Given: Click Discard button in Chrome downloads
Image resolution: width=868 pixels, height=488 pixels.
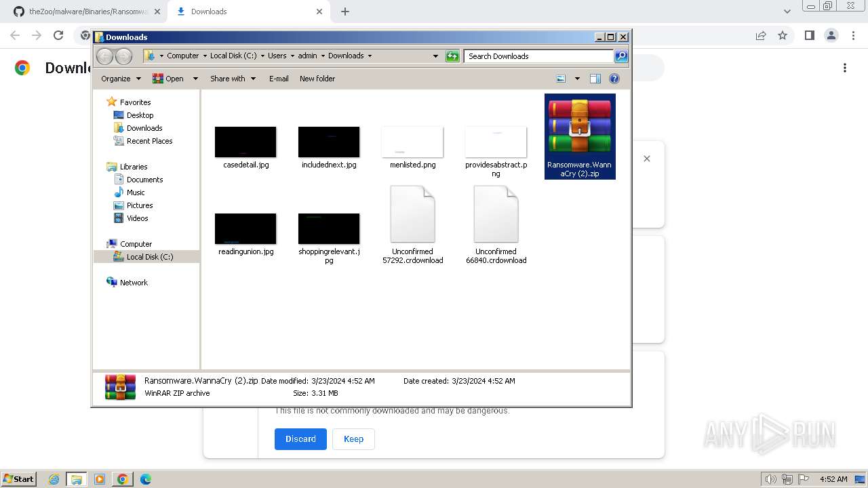Looking at the screenshot, I should coord(300,439).
